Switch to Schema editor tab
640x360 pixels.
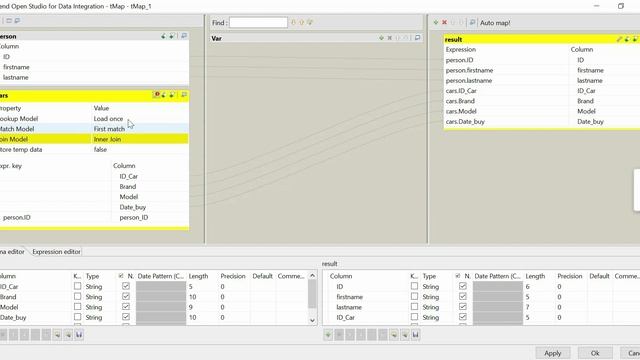pyautogui.click(x=12, y=252)
